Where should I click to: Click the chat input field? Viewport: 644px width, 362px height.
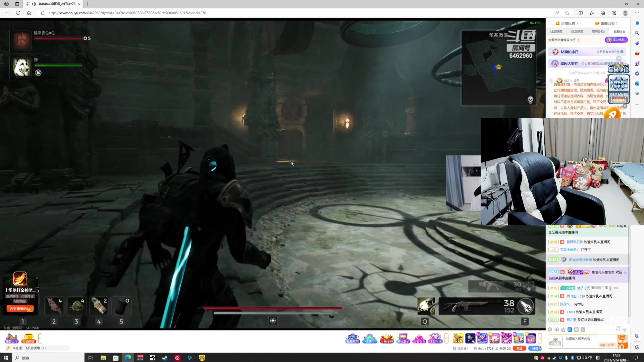(590, 342)
